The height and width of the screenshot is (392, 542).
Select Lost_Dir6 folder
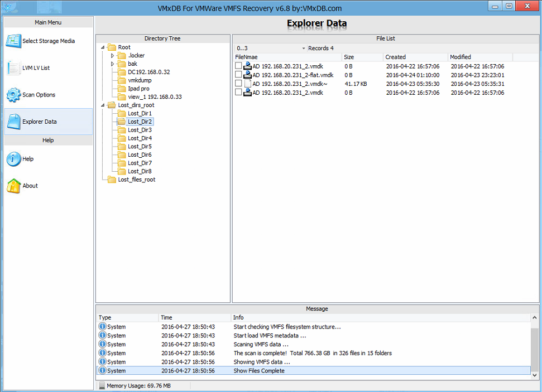click(140, 155)
